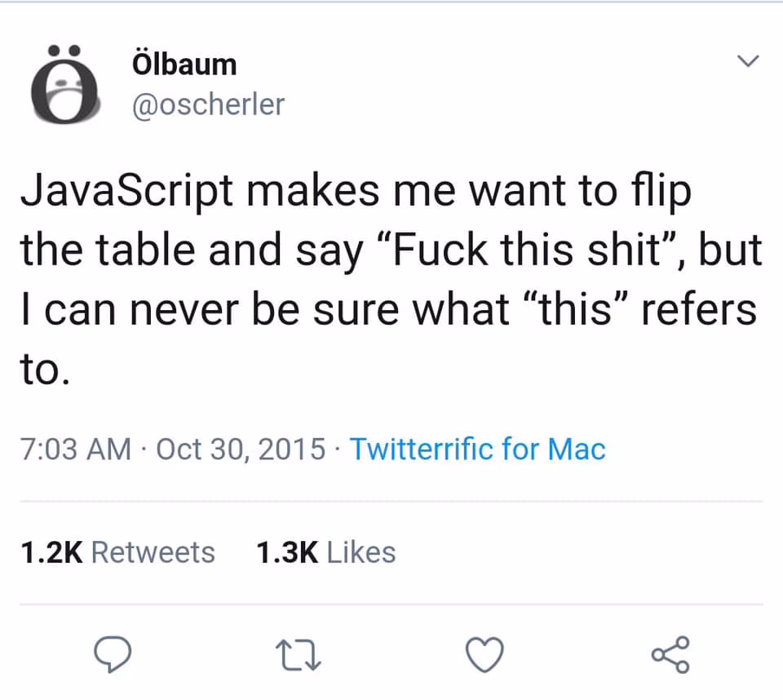The height and width of the screenshot is (700, 783).
Task: Visit the @oscherler handle
Action: [x=209, y=104]
